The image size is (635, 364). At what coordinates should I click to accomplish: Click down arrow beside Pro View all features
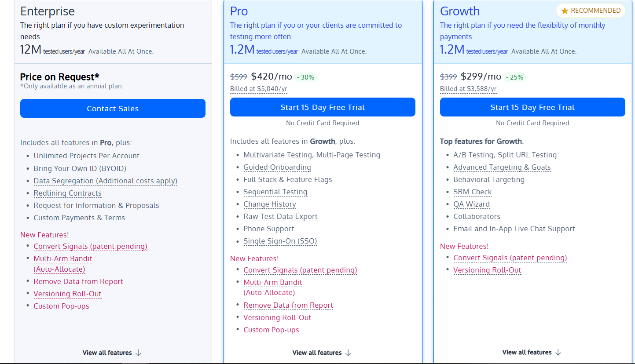tap(348, 353)
